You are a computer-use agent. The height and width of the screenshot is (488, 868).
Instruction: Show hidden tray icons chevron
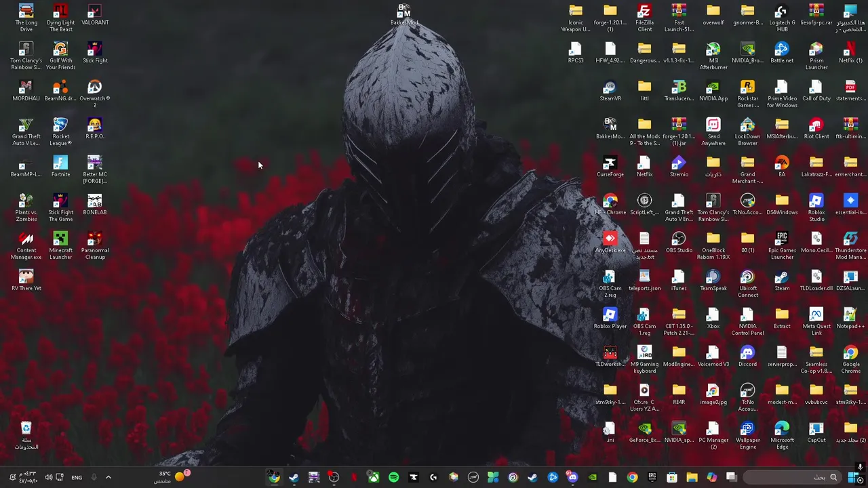pos(108,477)
